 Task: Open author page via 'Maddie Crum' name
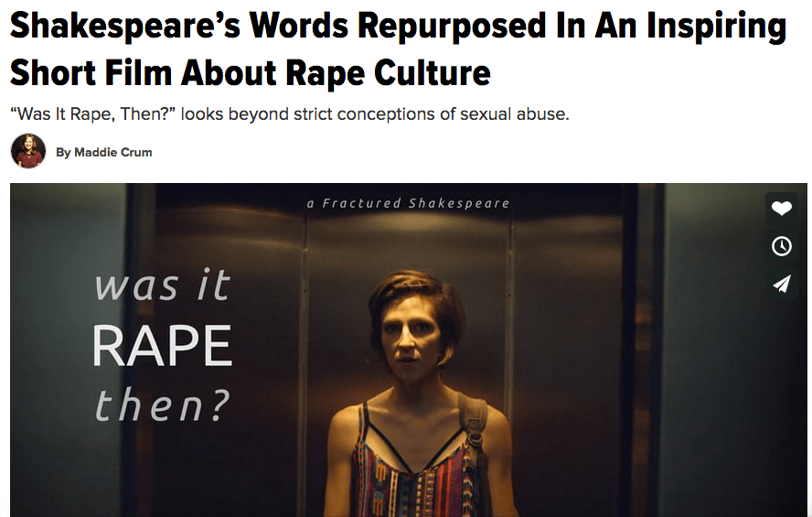113,152
